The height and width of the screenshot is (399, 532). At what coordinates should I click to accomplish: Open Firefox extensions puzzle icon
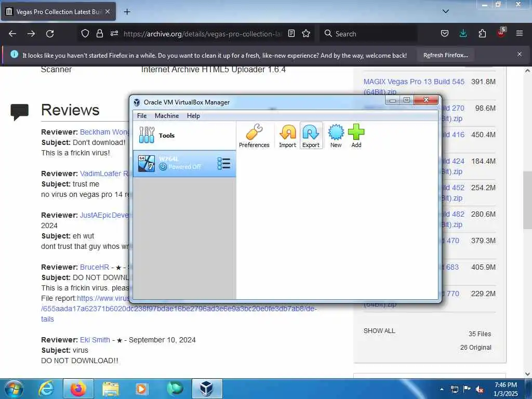click(482, 34)
